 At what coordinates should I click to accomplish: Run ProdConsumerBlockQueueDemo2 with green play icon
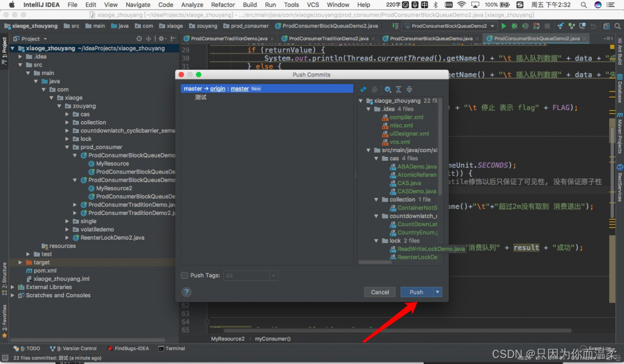tap(504, 26)
